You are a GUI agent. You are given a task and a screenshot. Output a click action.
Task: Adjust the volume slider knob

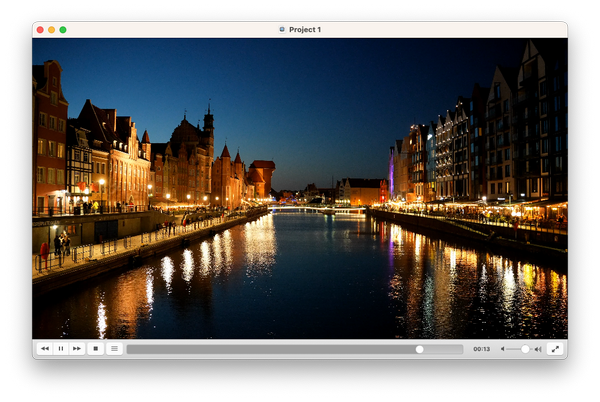525,349
